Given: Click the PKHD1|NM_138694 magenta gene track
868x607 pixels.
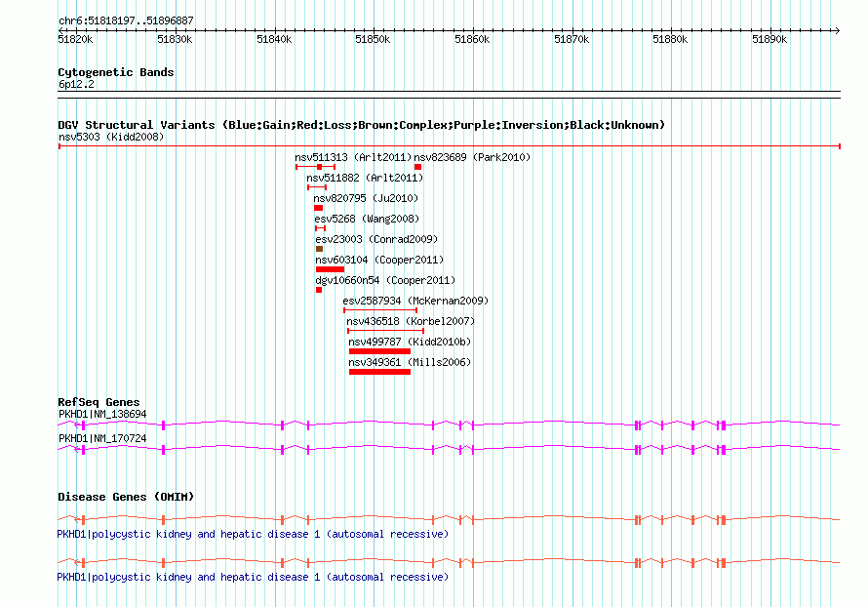Looking at the screenshot, I should click(x=449, y=425).
